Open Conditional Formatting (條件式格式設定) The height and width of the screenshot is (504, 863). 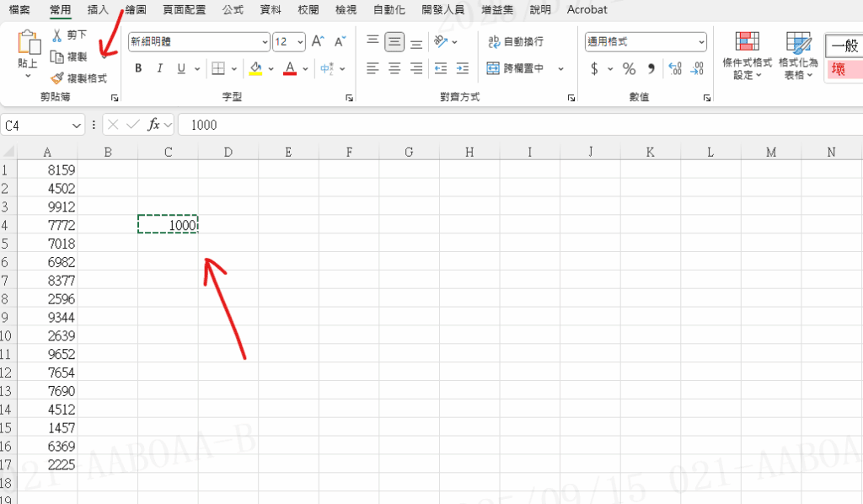tap(747, 55)
